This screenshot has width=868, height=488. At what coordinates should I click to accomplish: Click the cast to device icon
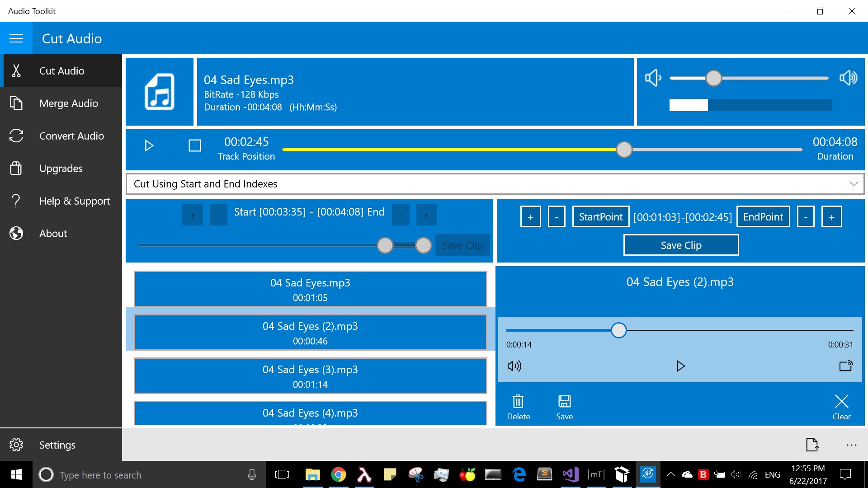coord(845,366)
